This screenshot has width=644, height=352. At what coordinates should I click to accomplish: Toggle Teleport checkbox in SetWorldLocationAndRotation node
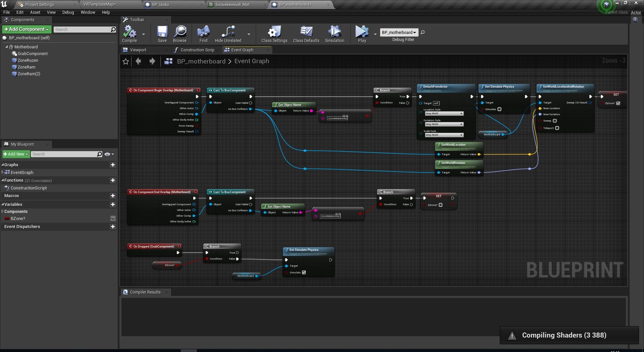[557, 128]
